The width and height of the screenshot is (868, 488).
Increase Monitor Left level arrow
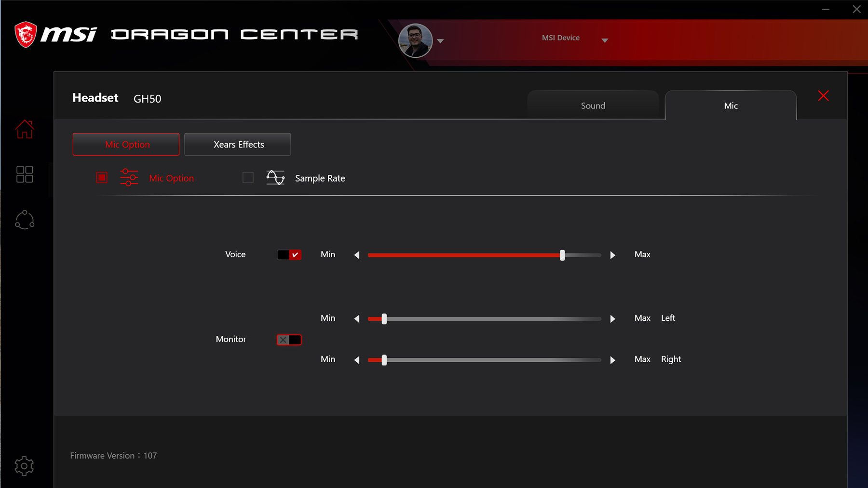[x=612, y=318]
